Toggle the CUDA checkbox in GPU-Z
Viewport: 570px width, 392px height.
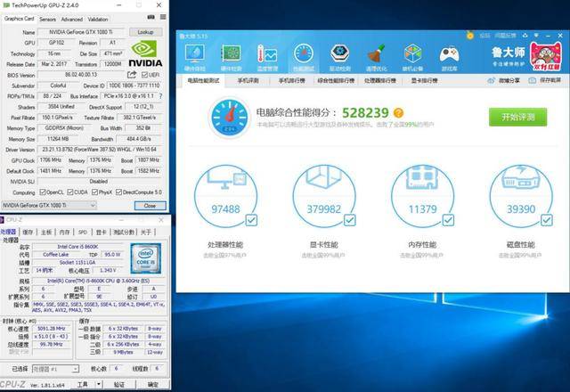click(x=70, y=192)
